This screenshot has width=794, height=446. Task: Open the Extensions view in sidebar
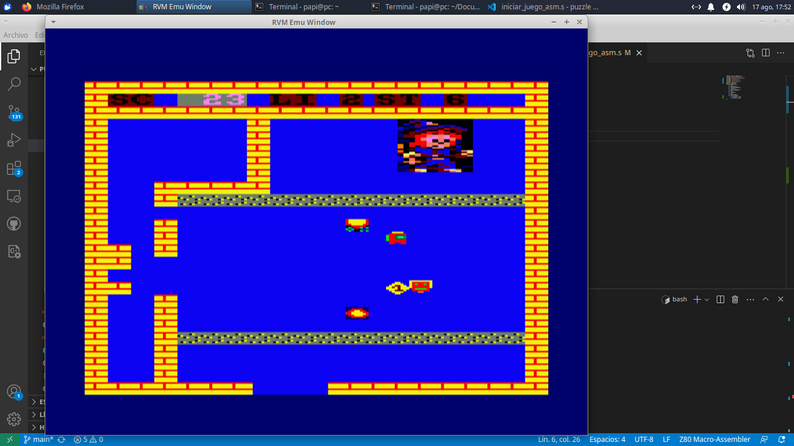tap(14, 168)
